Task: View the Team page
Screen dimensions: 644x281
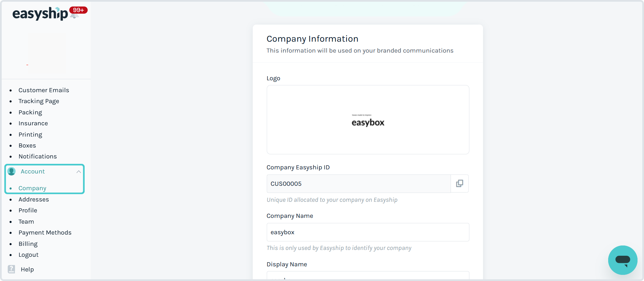Action: point(26,222)
